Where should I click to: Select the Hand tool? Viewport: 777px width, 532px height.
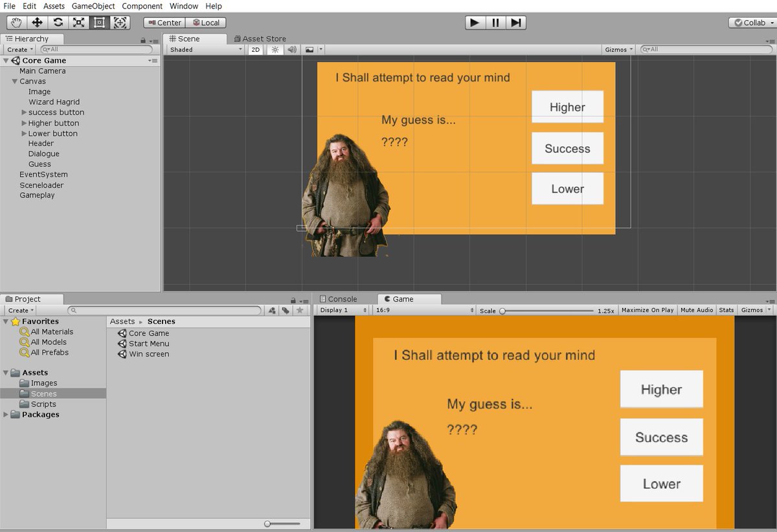tap(16, 23)
